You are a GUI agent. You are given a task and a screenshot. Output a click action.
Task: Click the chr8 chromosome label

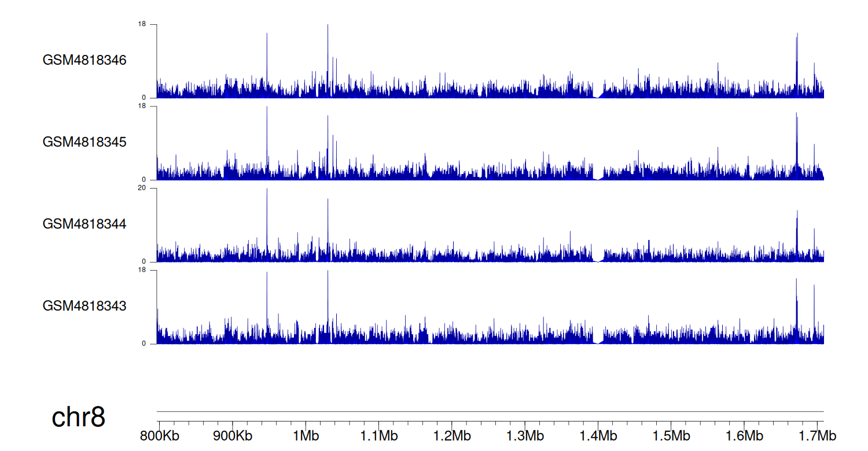click(78, 417)
